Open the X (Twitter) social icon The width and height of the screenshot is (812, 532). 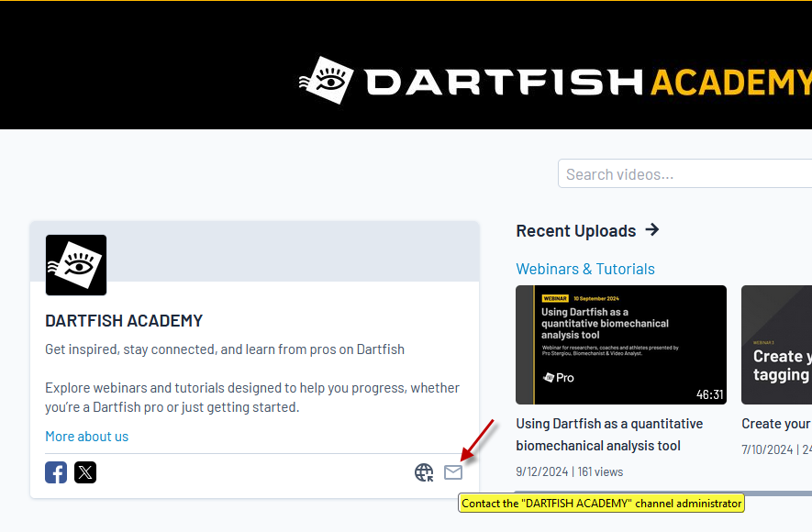[x=85, y=472]
